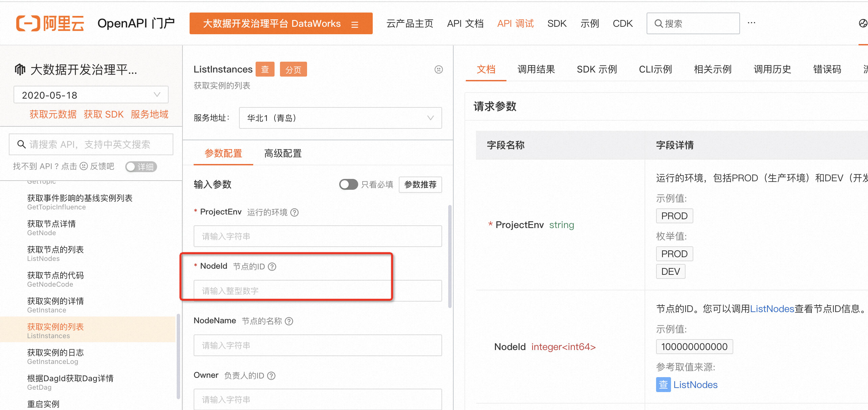Click the three-dots more icon in header
Screen dimensions: 868x410
tap(751, 23)
